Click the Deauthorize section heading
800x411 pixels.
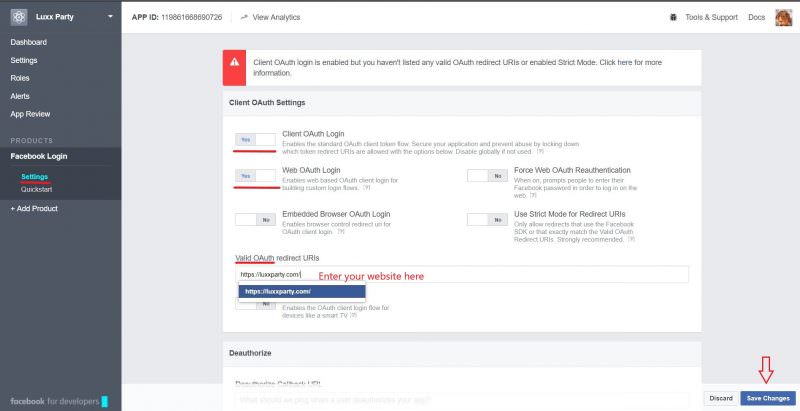point(250,353)
